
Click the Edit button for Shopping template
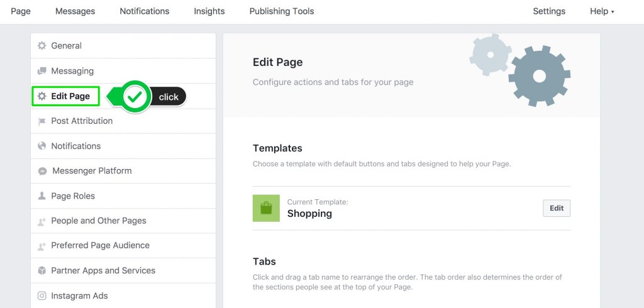[x=557, y=208]
